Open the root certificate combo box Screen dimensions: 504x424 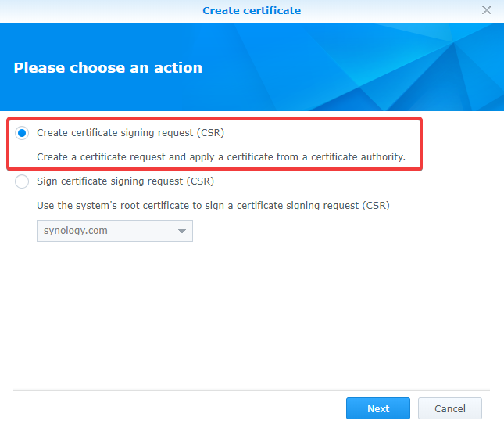[x=115, y=231]
